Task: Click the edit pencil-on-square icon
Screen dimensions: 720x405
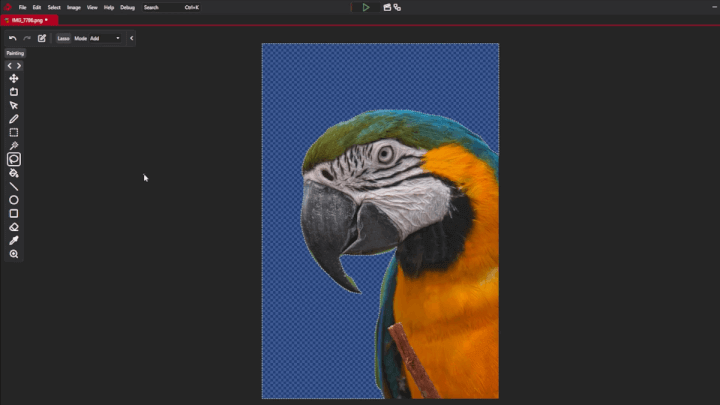Action: click(x=42, y=38)
